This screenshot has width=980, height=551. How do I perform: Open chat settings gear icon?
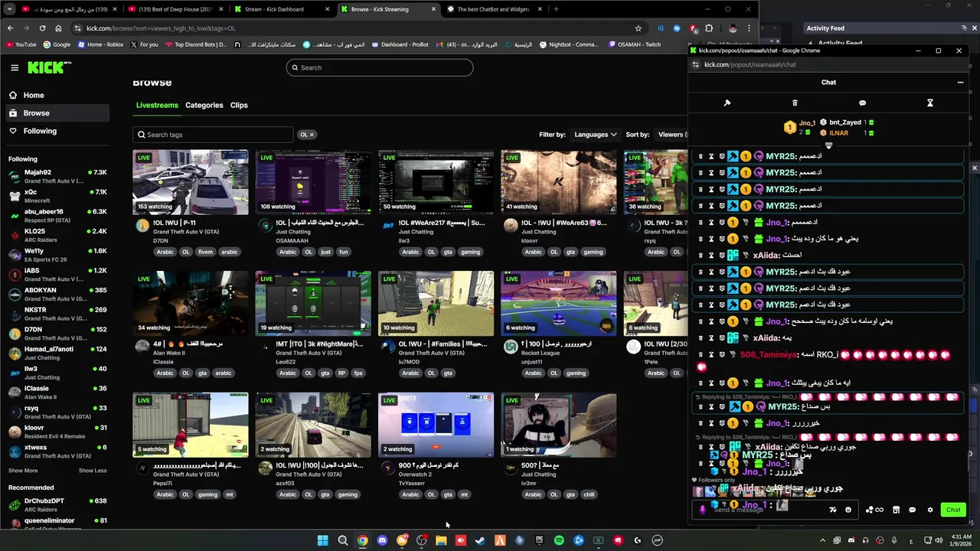coord(930,510)
